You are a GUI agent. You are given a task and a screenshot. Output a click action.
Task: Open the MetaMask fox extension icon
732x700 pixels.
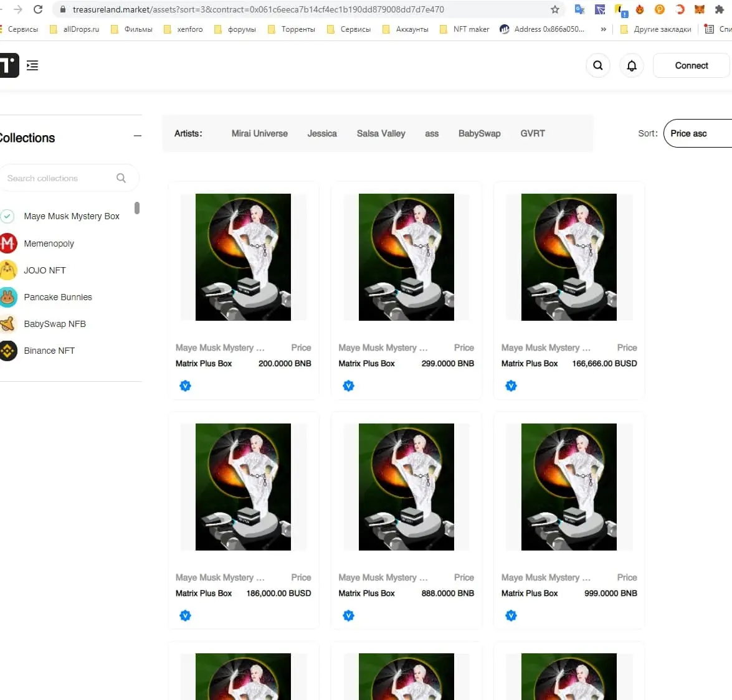click(699, 9)
